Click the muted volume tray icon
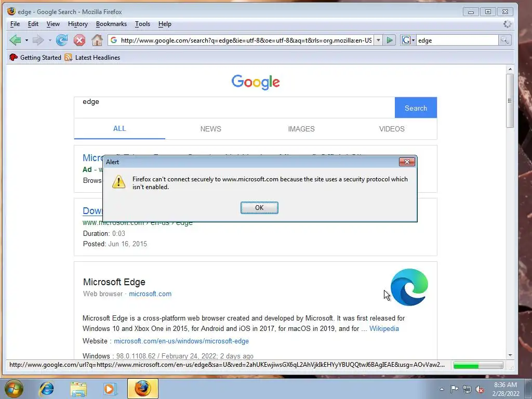This screenshot has width=532, height=399. point(480,389)
